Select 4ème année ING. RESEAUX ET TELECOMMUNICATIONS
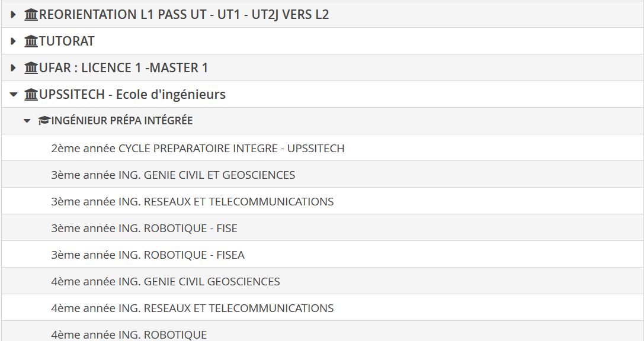Viewport: 644px width, 341px height. 192,308
